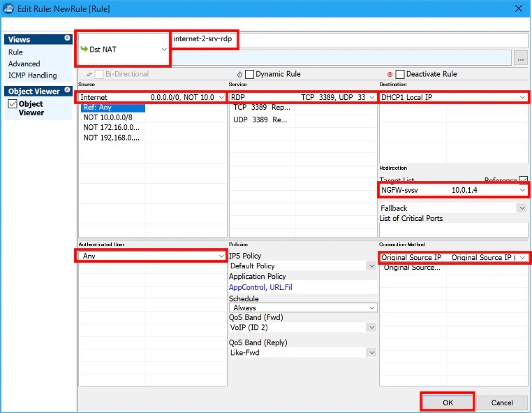Toggle the Reference checkbox in Redirection
This screenshot has width=532, height=413.
click(524, 180)
